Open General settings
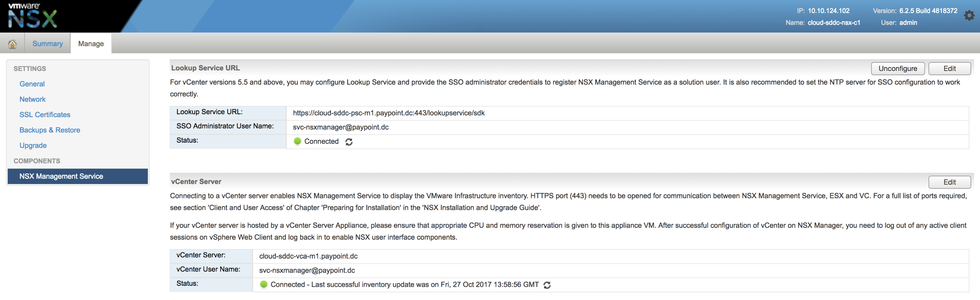 [x=32, y=84]
